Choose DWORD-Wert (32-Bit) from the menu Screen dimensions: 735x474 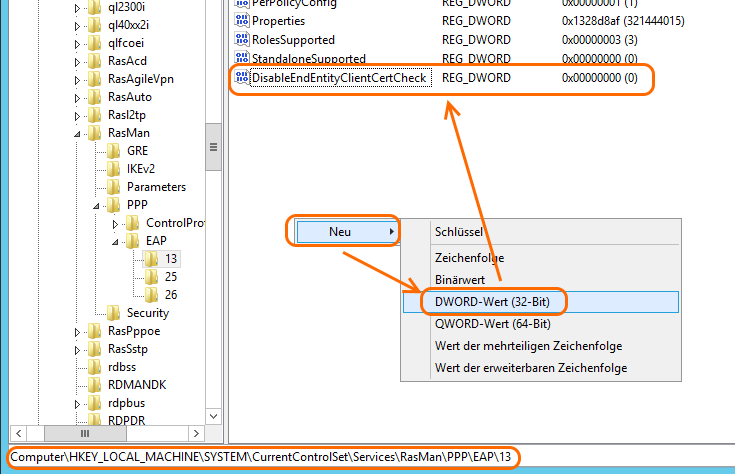pos(485,301)
